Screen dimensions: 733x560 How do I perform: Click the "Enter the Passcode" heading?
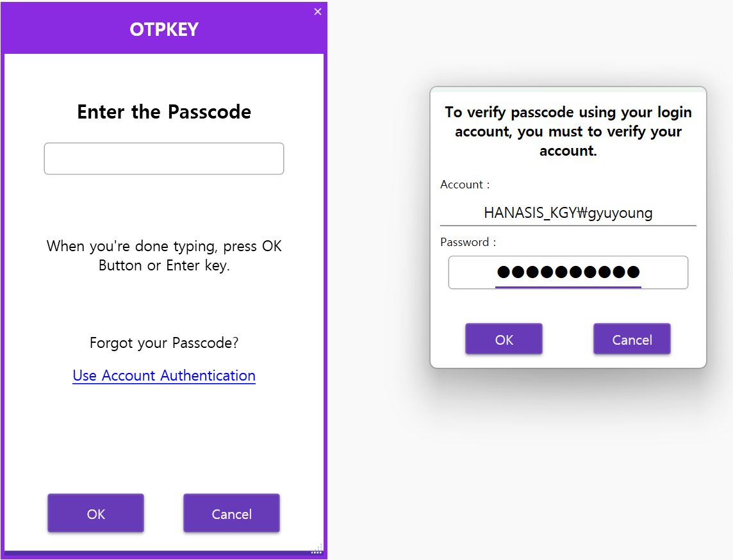pyautogui.click(x=164, y=112)
